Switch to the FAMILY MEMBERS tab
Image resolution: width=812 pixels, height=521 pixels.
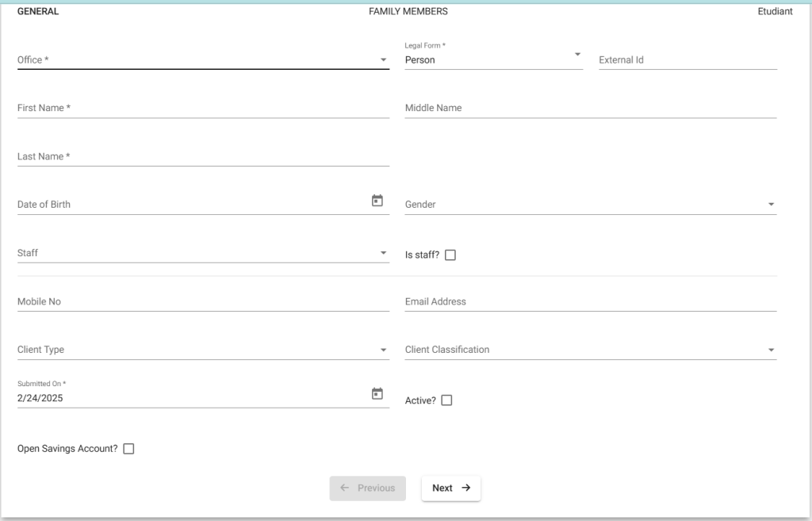point(407,11)
